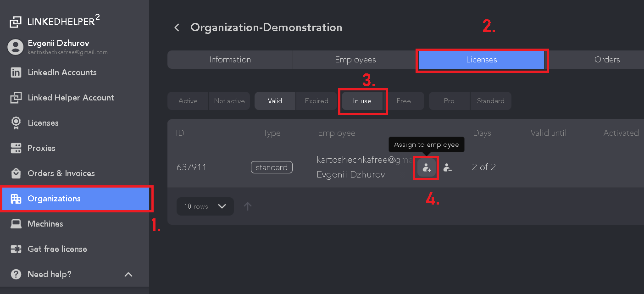644x294 pixels.
Task: Click the Organization-Demonstration title
Action: pos(266,28)
